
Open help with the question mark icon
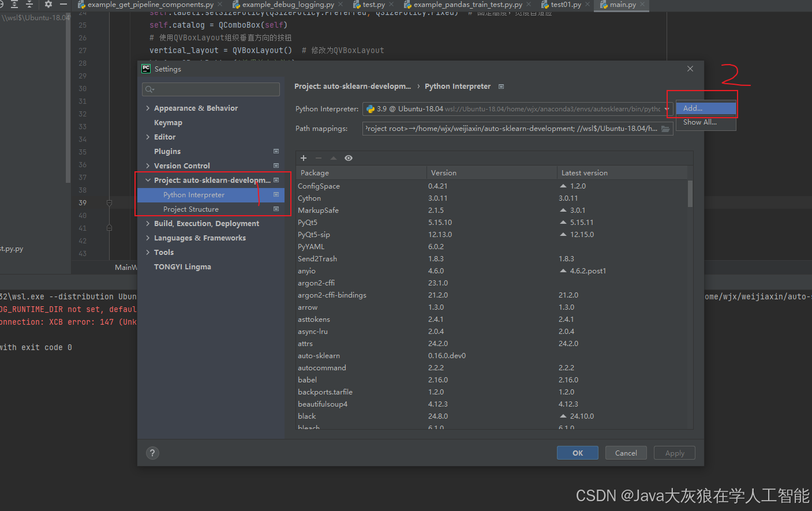pos(152,453)
